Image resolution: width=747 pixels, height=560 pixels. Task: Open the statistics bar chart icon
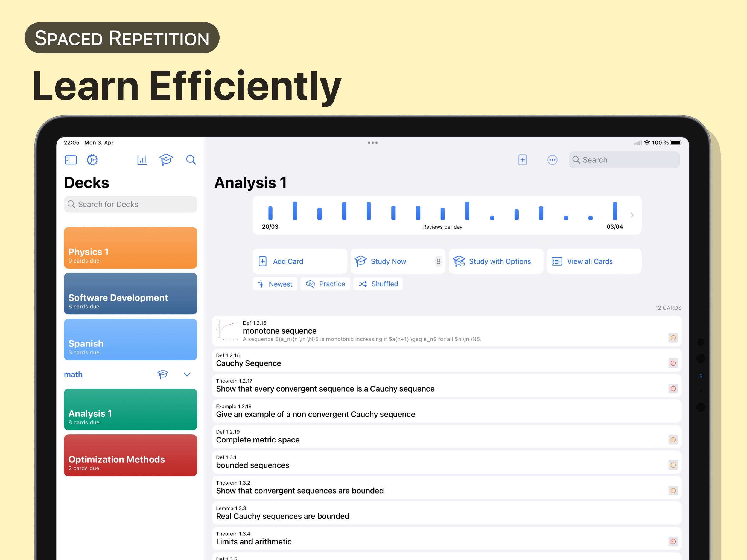[x=142, y=160]
